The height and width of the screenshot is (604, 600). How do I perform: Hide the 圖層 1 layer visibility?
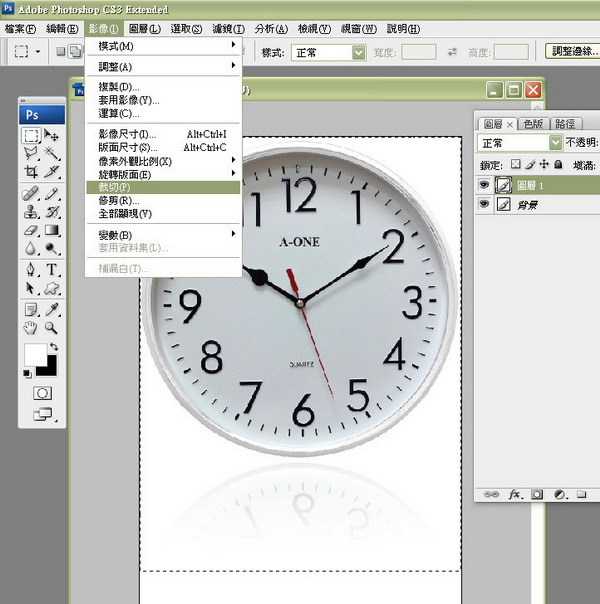[x=484, y=185]
